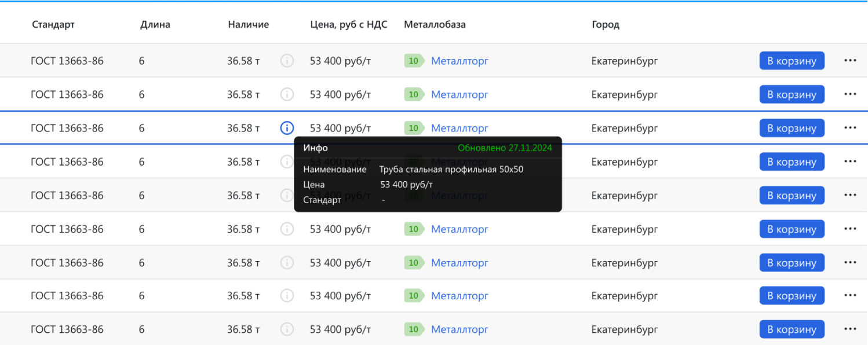Add highlighted row item with "В корзину"
Screen dimensions: 868x345
792,128
